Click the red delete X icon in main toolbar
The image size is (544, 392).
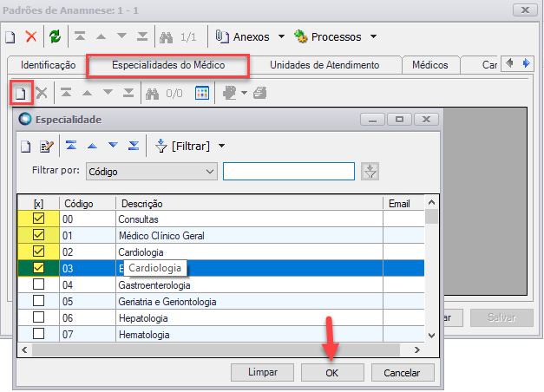(31, 36)
